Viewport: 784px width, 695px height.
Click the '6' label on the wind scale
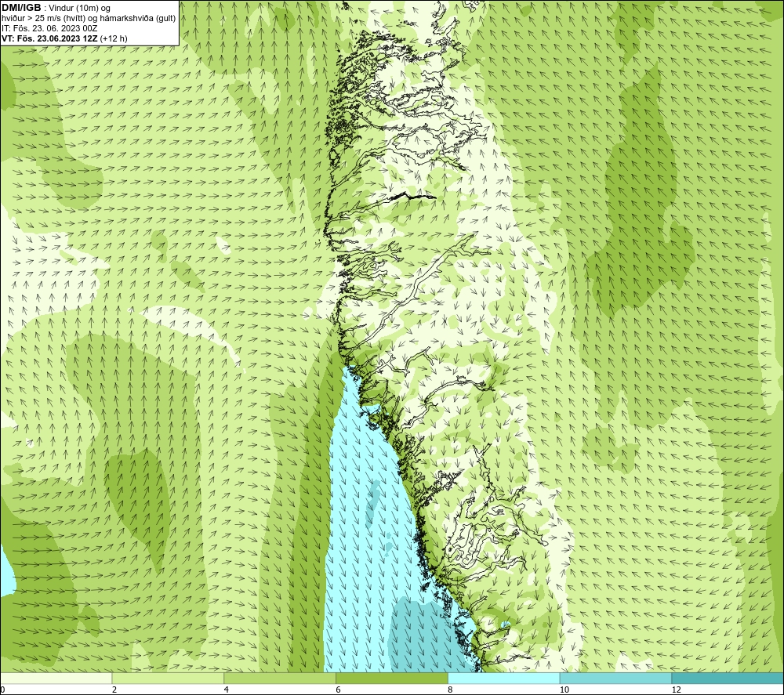click(x=339, y=690)
